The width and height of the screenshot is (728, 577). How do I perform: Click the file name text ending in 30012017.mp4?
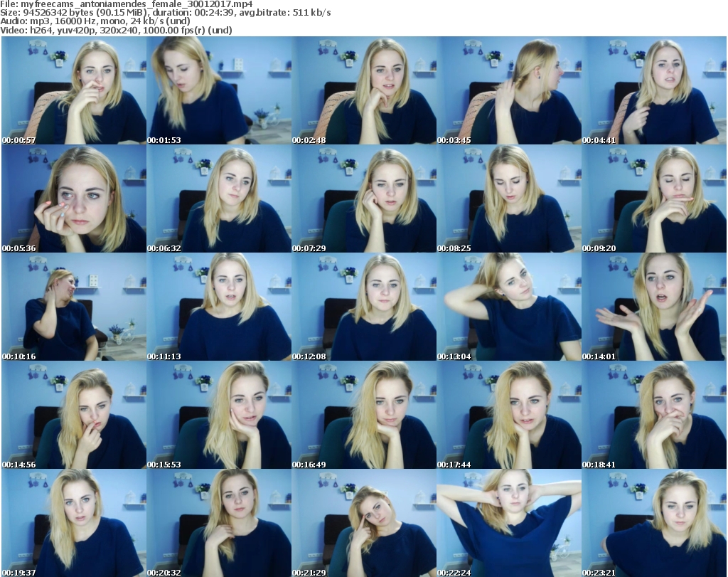[137, 4]
